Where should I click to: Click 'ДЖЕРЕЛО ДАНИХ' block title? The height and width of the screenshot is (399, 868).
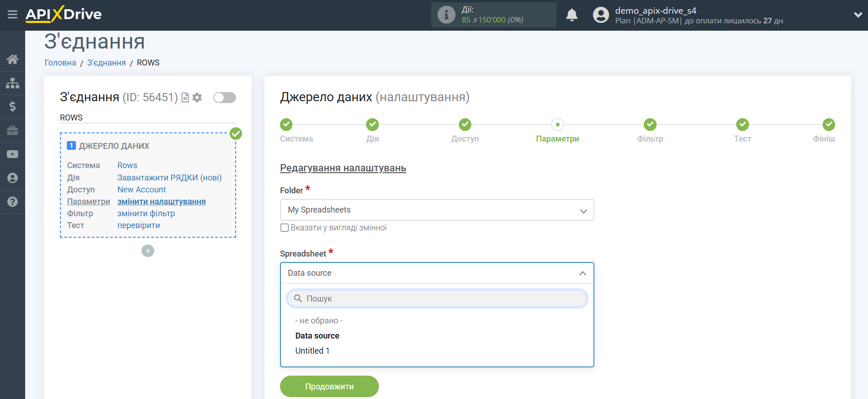coord(114,146)
